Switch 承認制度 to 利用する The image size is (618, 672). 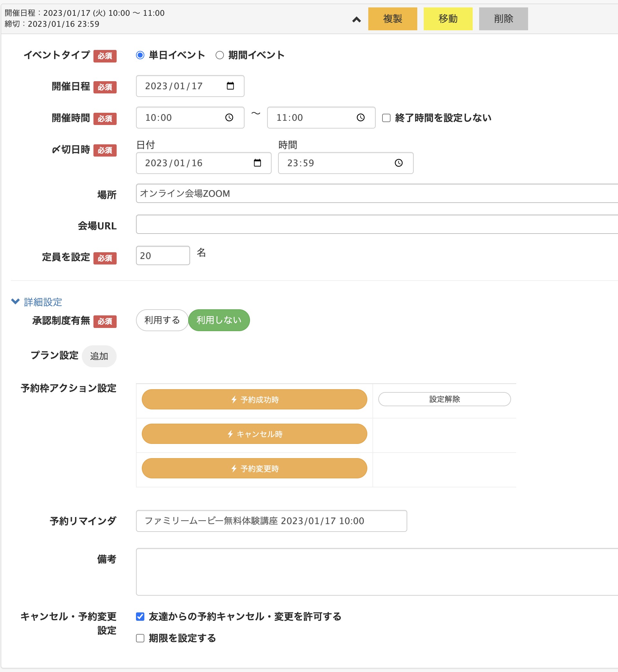point(162,320)
